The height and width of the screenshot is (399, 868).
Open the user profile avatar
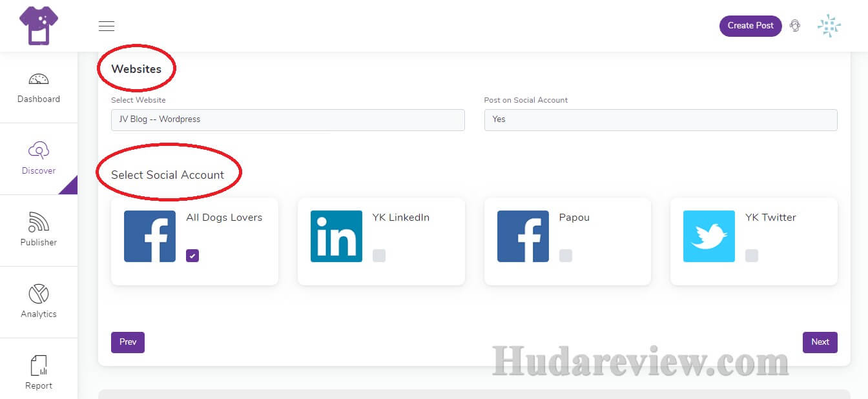pos(829,26)
